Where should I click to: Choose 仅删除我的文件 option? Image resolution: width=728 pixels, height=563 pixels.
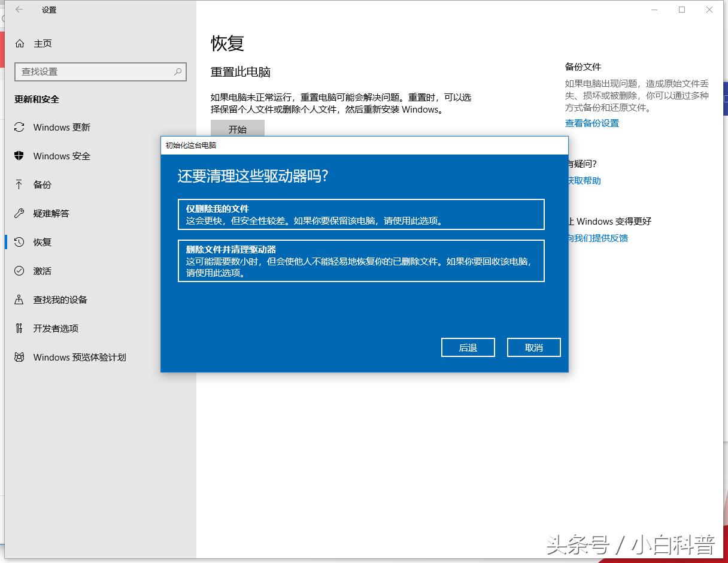point(361,214)
